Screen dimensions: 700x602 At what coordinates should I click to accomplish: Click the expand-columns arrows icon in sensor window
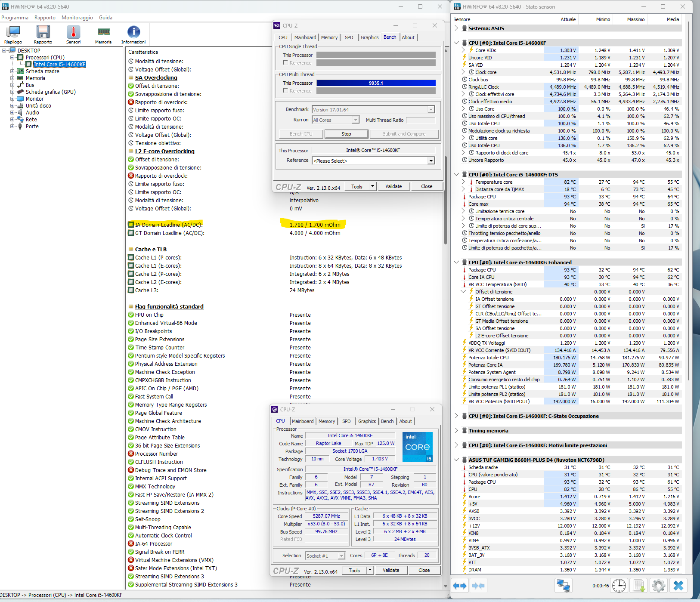pyautogui.click(x=460, y=586)
